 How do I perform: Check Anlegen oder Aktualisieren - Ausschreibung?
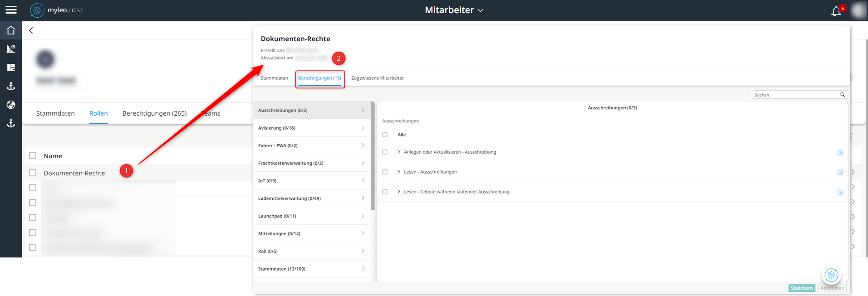(385, 152)
